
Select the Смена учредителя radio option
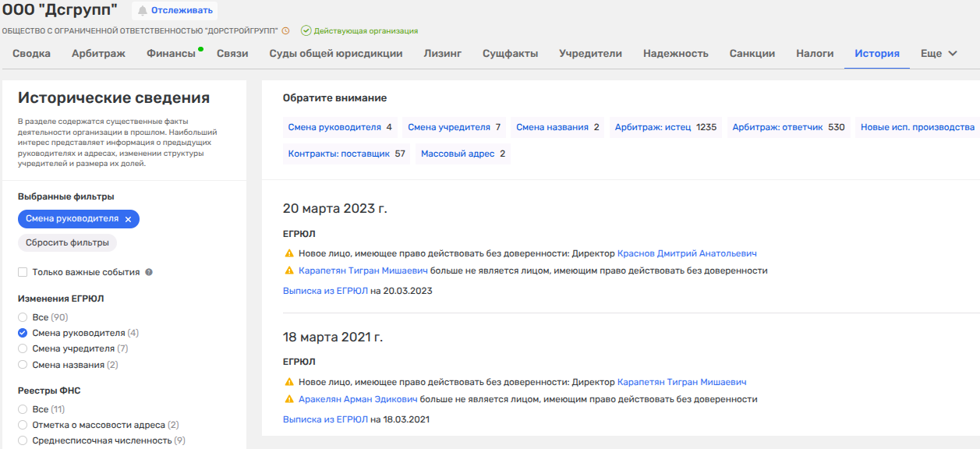click(23, 348)
